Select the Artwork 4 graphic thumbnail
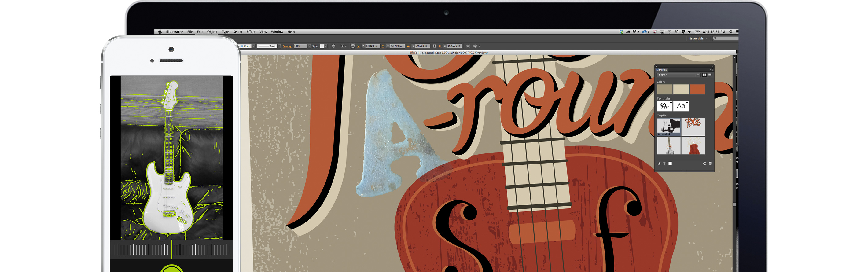This screenshot has height=272, width=868. coord(668,127)
